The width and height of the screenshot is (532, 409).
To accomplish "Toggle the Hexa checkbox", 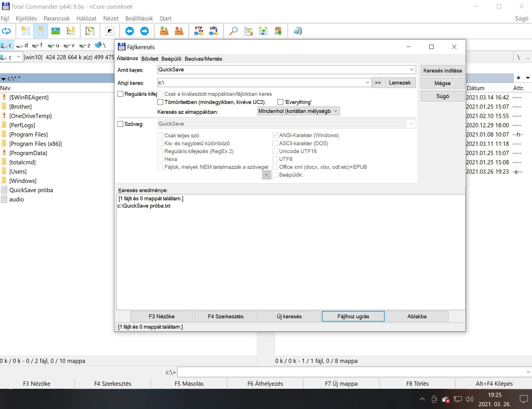I will [161, 159].
